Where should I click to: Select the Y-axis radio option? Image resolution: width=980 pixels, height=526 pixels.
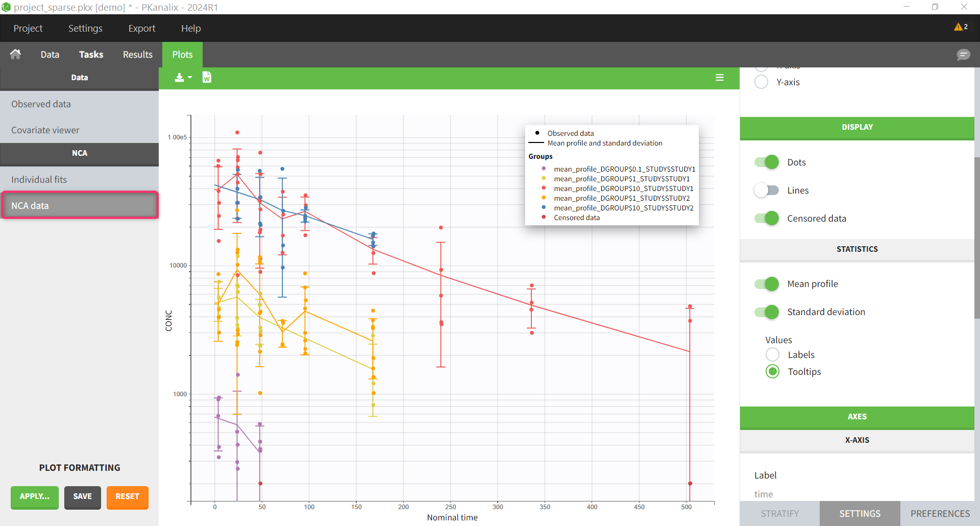coord(761,82)
